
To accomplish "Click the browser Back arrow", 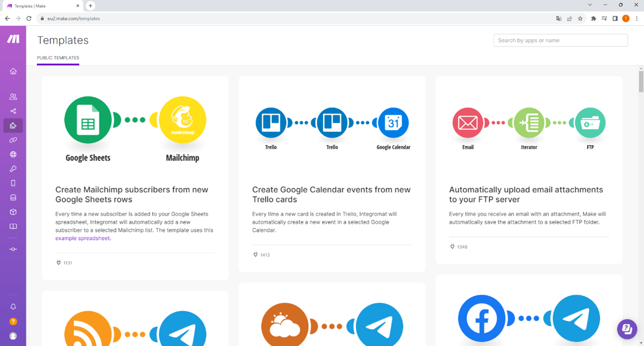I will (7, 18).
